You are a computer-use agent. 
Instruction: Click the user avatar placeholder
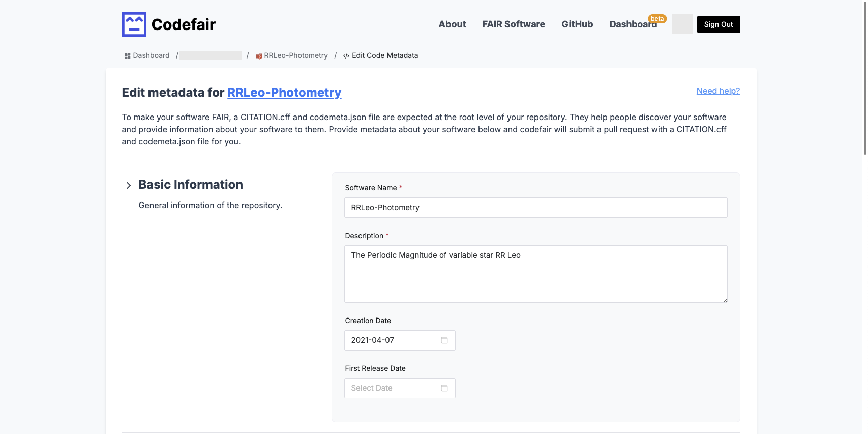(x=682, y=24)
